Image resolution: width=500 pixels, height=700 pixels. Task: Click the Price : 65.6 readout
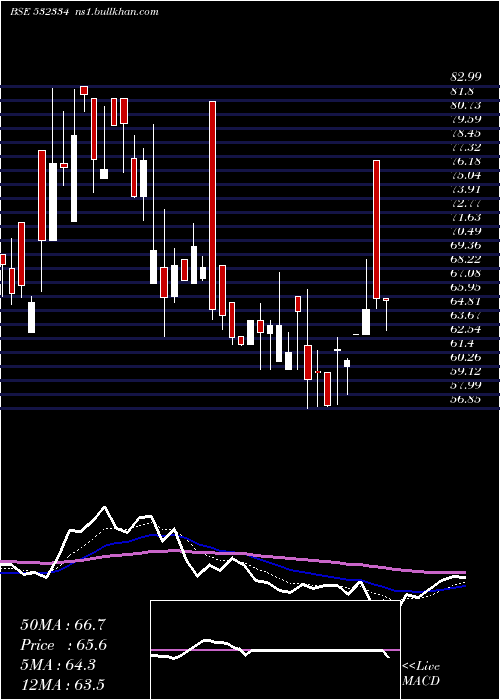coord(64,645)
